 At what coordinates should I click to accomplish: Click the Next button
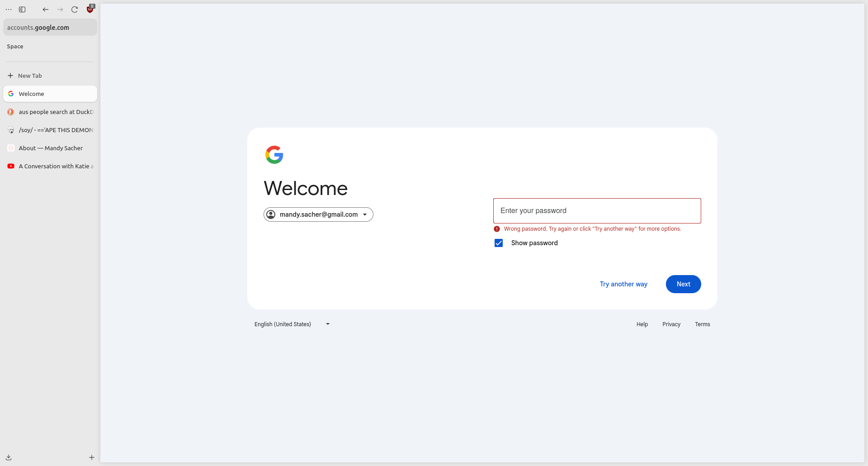pos(683,284)
